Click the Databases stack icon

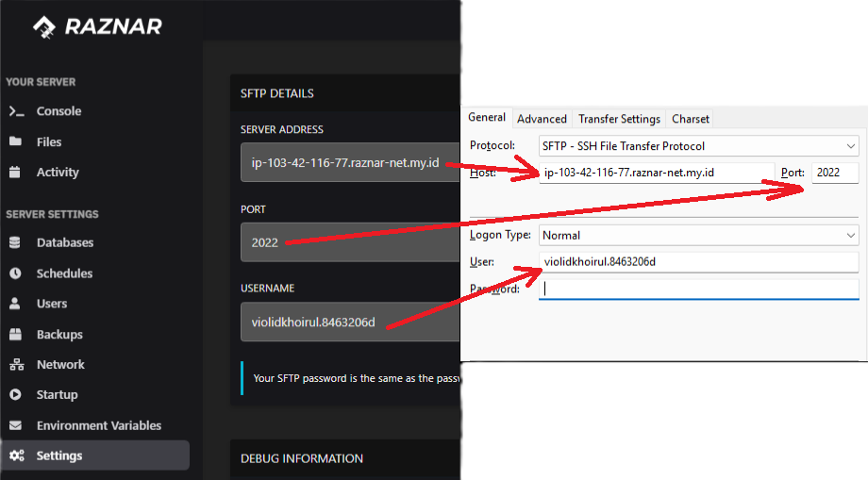tap(16, 242)
